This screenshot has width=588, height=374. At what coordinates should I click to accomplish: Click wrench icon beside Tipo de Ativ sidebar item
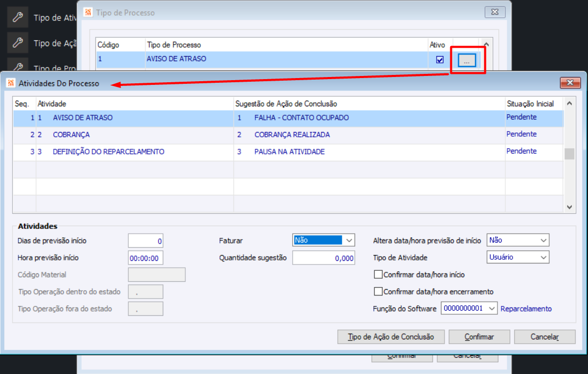coord(18,17)
